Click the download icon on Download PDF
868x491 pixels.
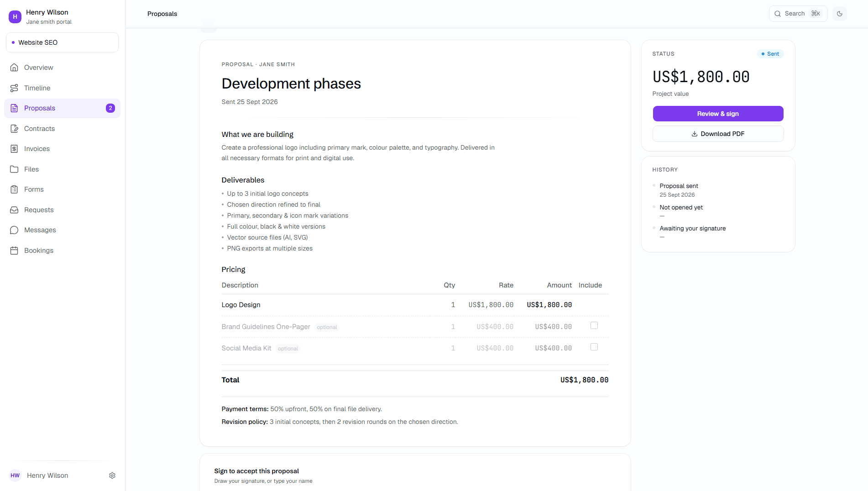(x=695, y=134)
